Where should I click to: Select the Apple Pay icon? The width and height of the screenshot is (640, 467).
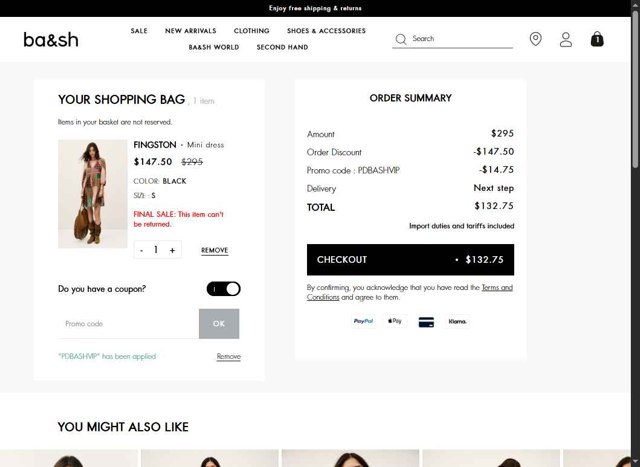coord(395,321)
